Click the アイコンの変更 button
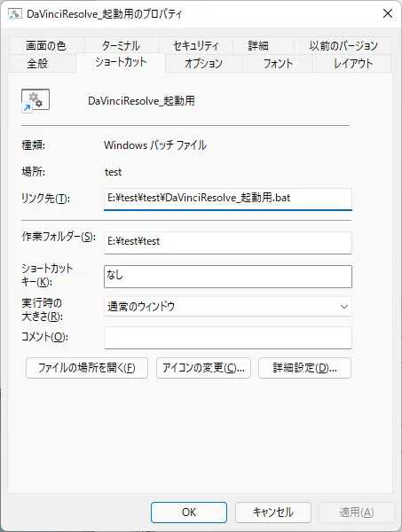 pyautogui.click(x=203, y=368)
